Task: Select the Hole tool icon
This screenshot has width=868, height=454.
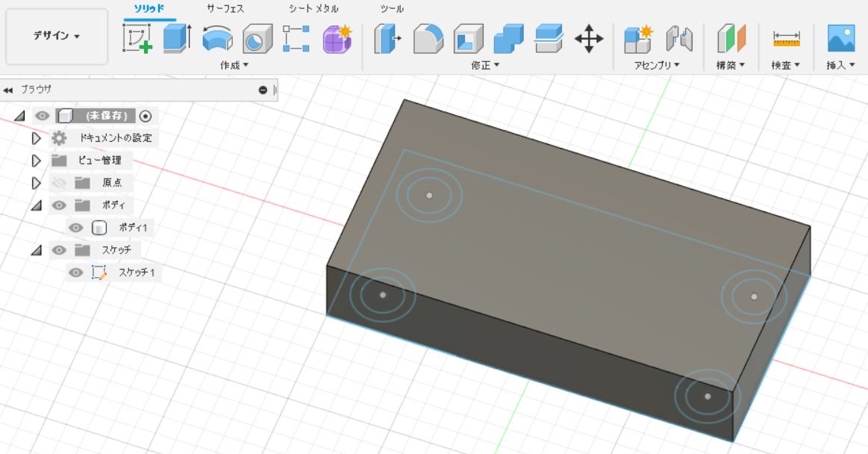Action: [257, 40]
